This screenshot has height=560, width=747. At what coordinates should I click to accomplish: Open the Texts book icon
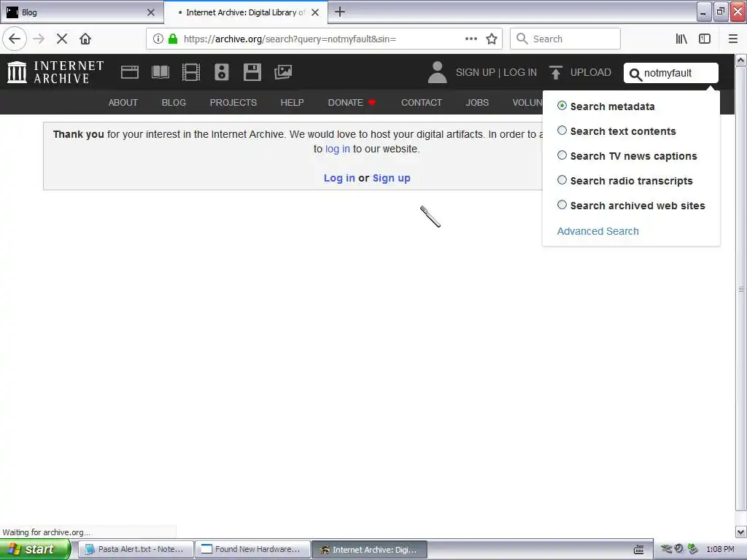pos(160,72)
